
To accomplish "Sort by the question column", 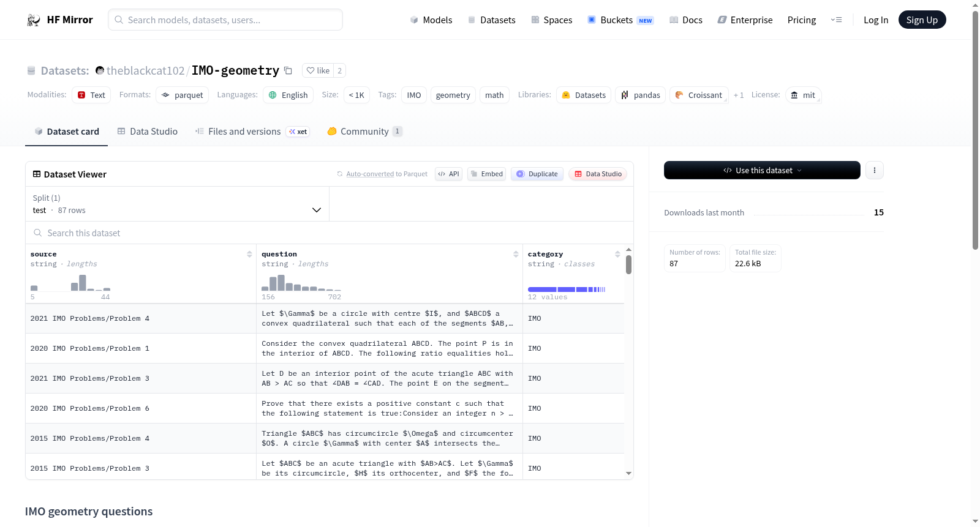I will [516, 254].
